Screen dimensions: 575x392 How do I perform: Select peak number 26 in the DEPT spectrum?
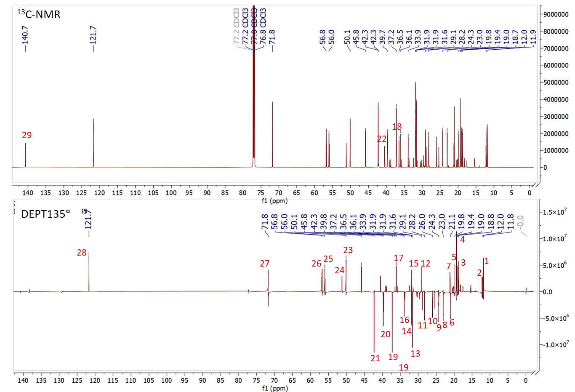point(317,264)
